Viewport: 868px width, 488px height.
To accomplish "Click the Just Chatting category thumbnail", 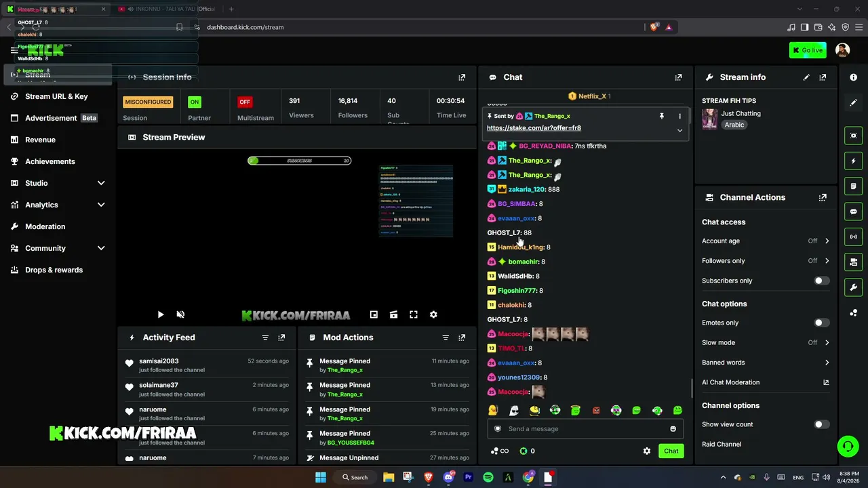I will click(x=709, y=119).
